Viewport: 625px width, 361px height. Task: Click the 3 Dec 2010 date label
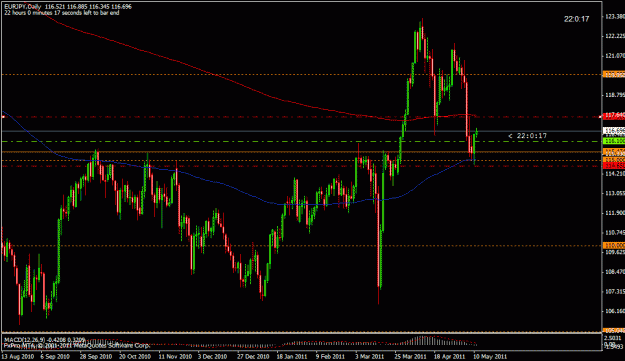pos(212,356)
